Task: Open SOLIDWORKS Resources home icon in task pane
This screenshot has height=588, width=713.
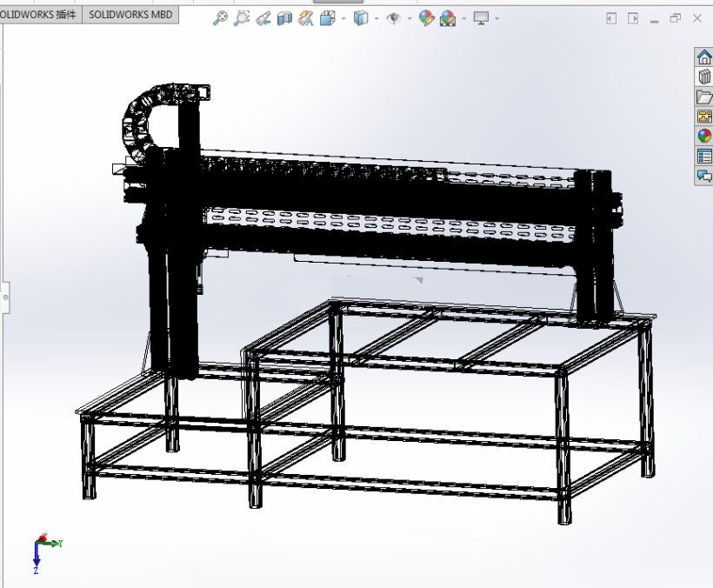Action: tap(704, 57)
